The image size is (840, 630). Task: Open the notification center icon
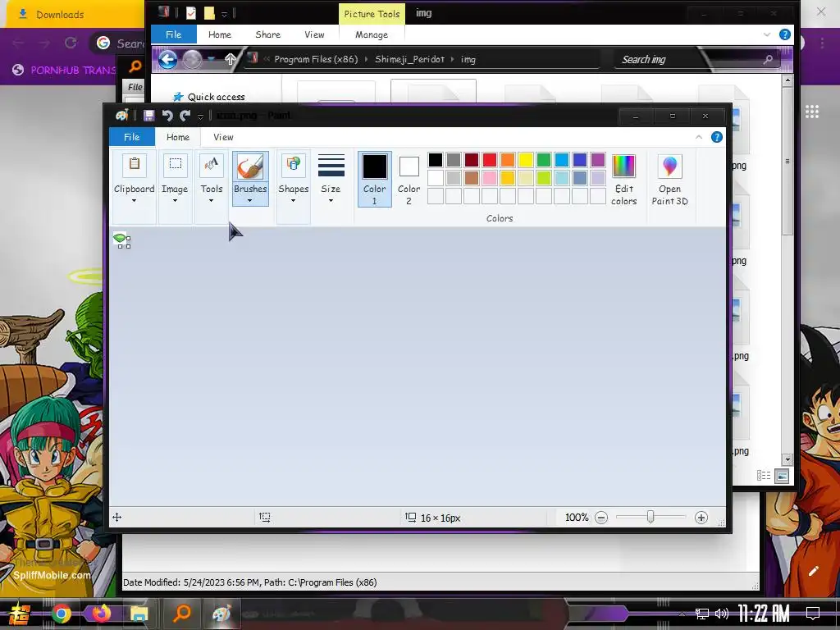(813, 614)
